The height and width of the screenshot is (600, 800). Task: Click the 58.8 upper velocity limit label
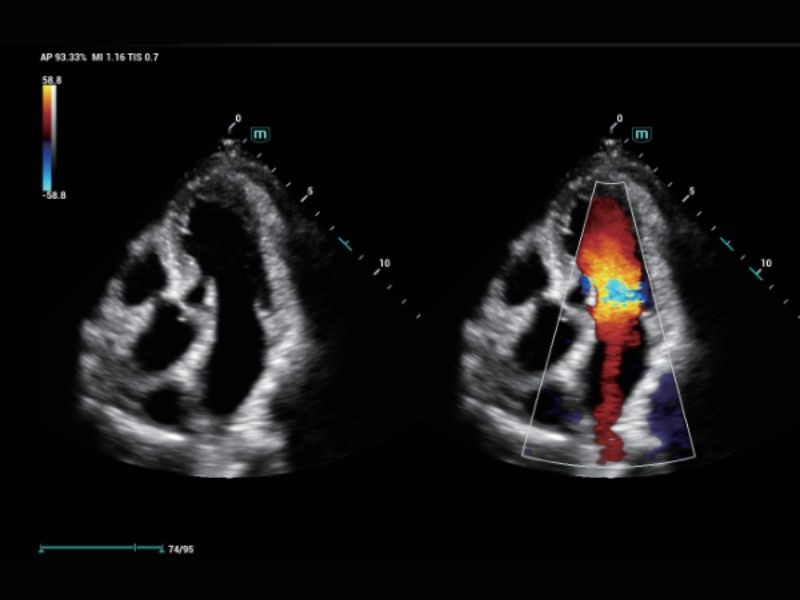coord(50,79)
